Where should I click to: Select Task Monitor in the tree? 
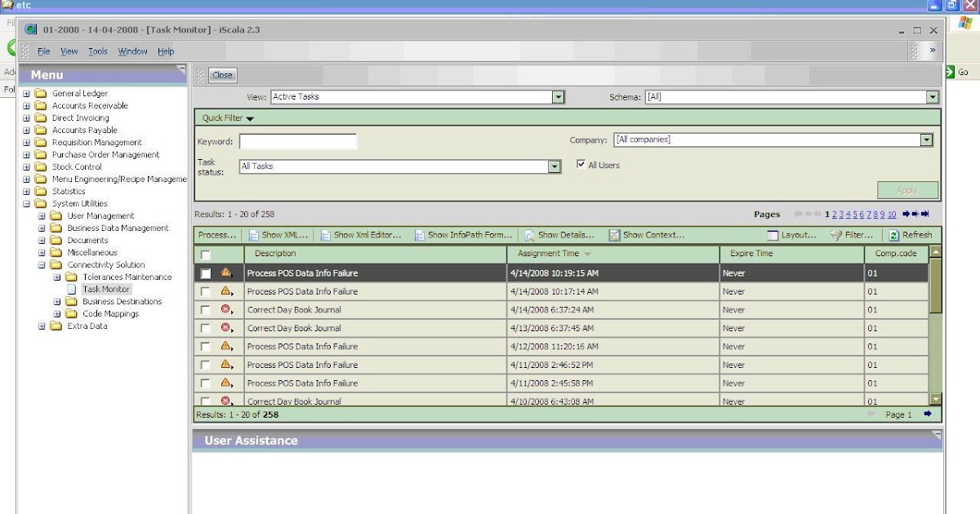pos(105,289)
